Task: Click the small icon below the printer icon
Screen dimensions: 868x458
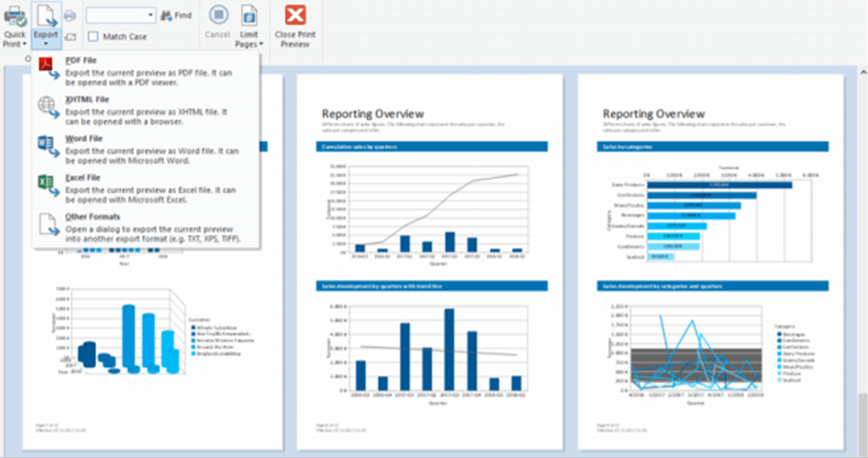Action: 70,36
